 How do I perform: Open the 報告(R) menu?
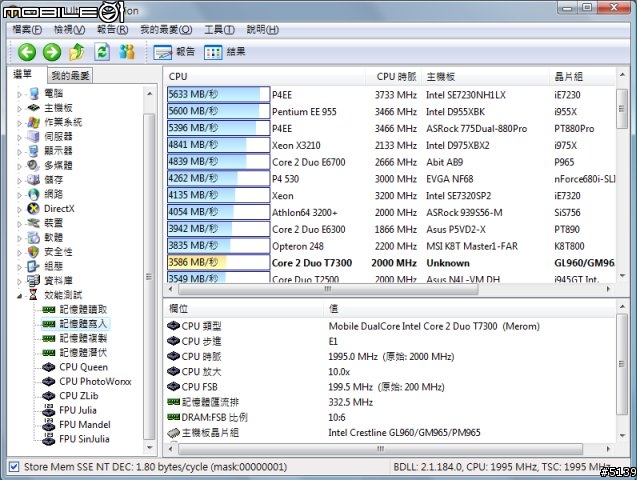pyautogui.click(x=113, y=30)
